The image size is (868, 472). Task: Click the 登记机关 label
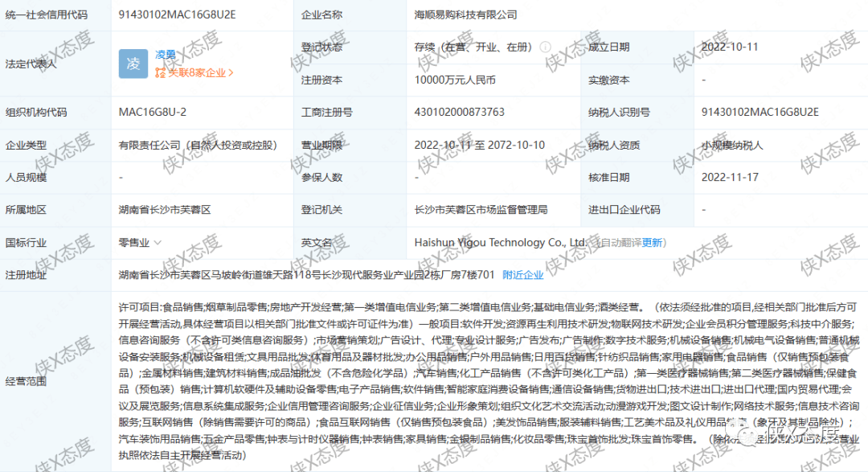(321, 210)
